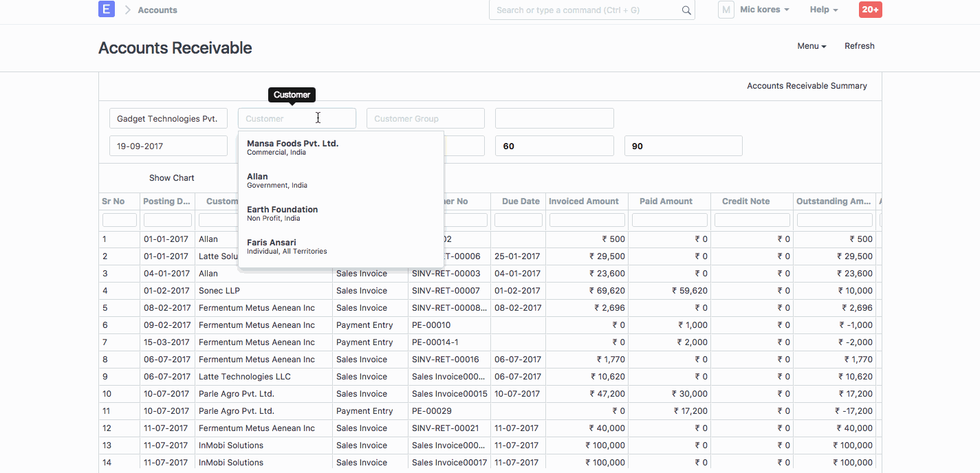980x473 pixels.
Task: Select Faris Ansari suggestion
Action: pos(341,246)
